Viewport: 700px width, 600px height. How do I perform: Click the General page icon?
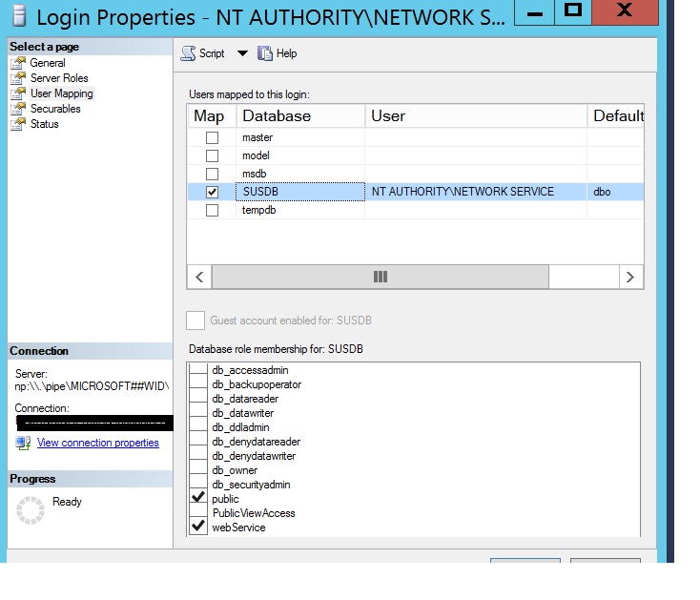pos(18,63)
